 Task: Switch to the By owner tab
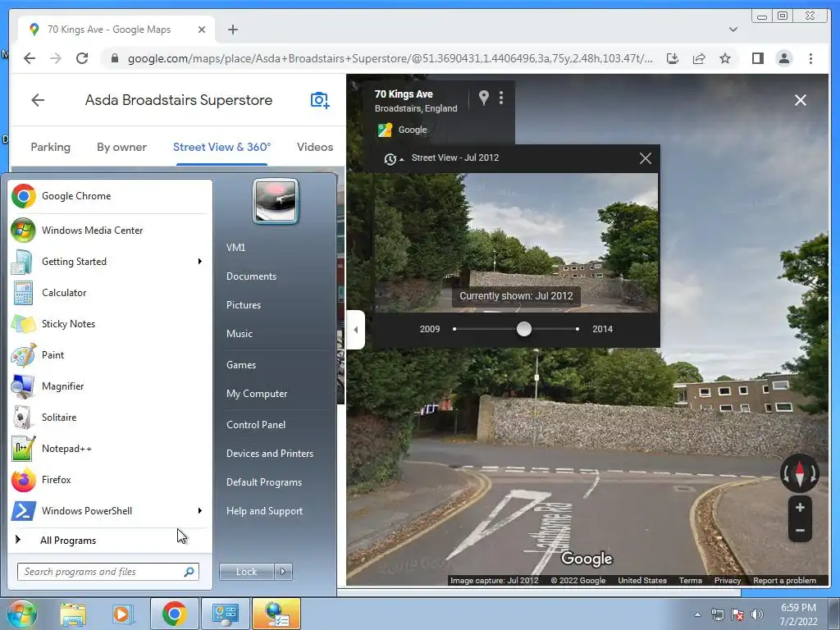click(121, 147)
